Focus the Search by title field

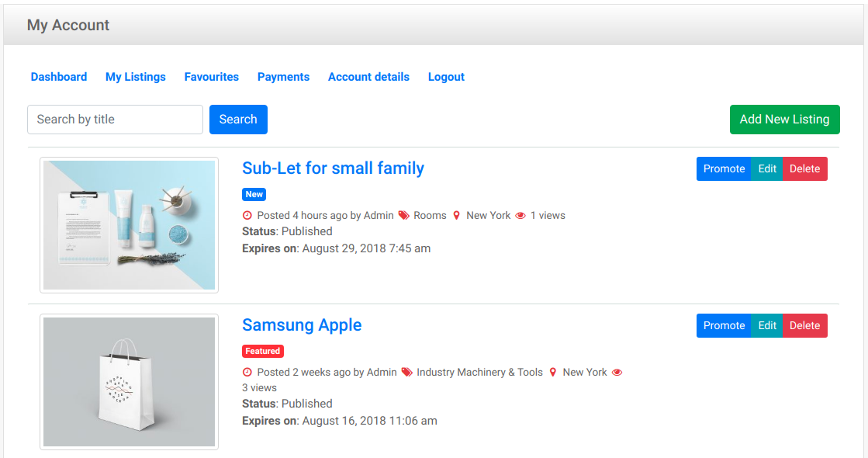click(115, 120)
